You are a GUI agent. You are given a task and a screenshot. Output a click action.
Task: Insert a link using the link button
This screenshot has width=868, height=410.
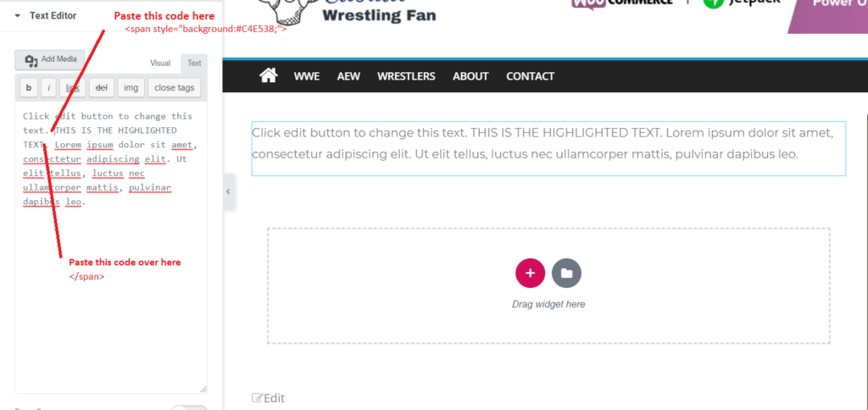point(73,87)
